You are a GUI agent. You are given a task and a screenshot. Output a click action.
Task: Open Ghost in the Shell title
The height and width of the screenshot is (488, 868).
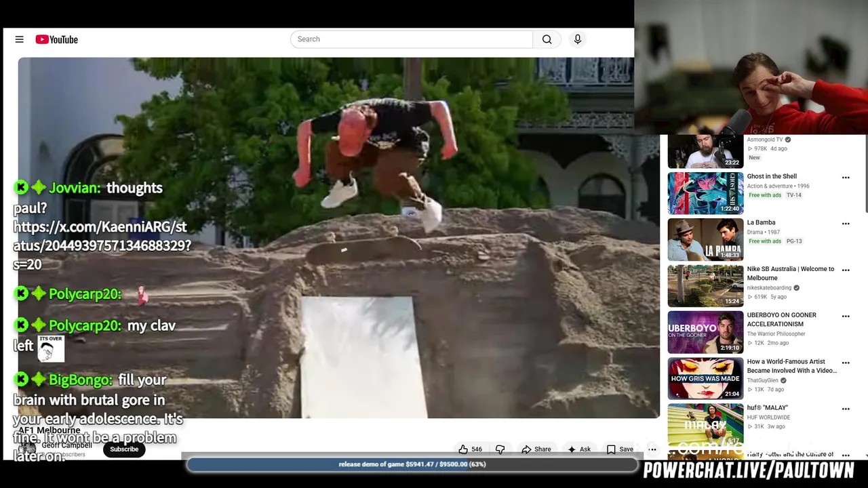(772, 176)
